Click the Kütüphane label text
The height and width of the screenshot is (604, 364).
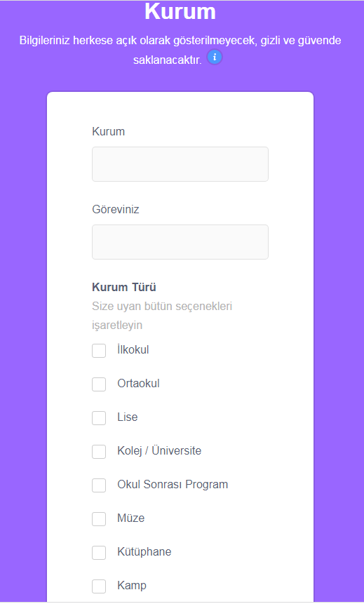pos(144,551)
